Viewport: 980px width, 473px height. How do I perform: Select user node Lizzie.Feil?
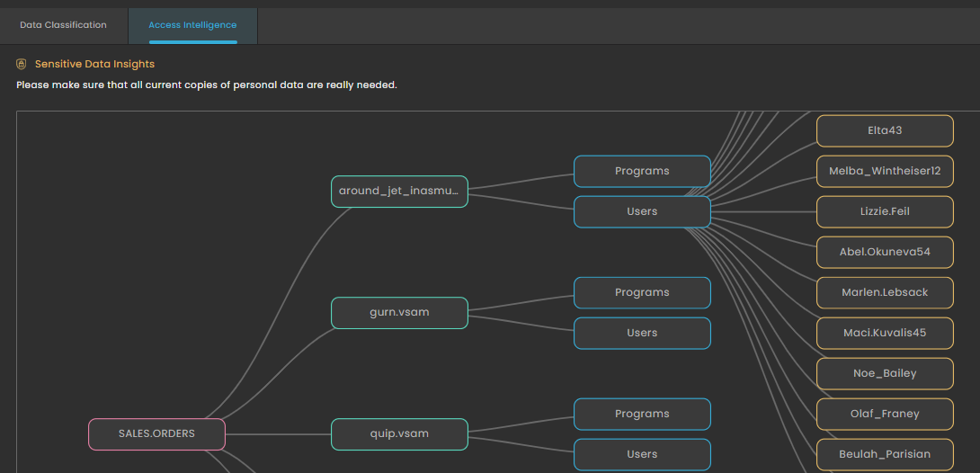click(x=885, y=212)
